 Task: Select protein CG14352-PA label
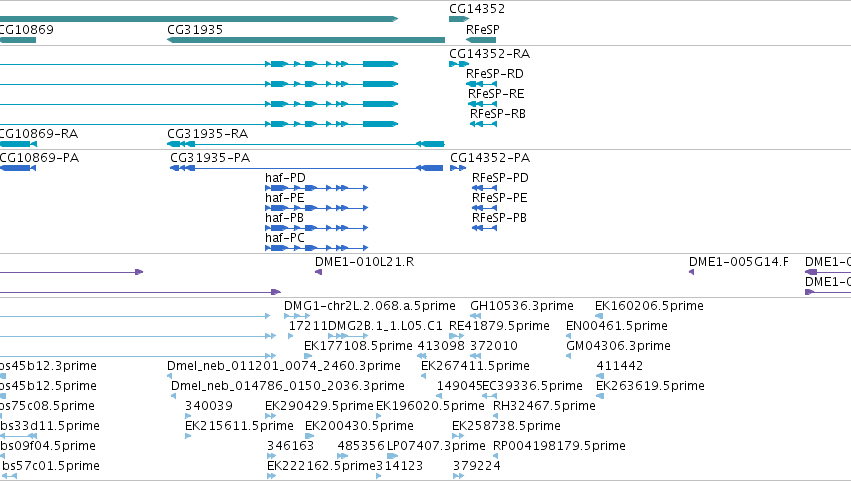[490, 158]
